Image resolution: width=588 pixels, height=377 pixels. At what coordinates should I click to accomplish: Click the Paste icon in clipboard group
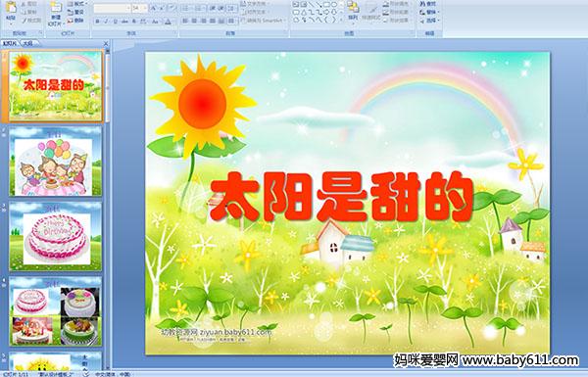[x=11, y=8]
